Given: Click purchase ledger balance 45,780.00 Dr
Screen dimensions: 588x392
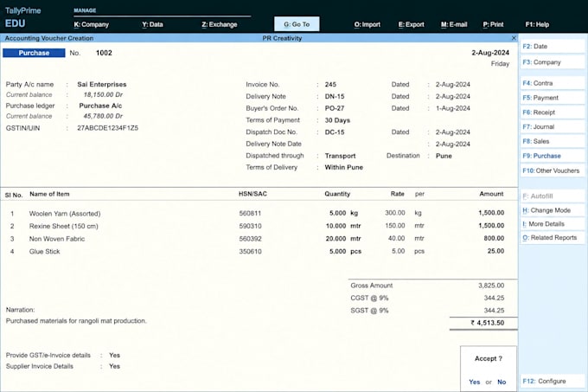Looking at the screenshot, I should 103,116.
